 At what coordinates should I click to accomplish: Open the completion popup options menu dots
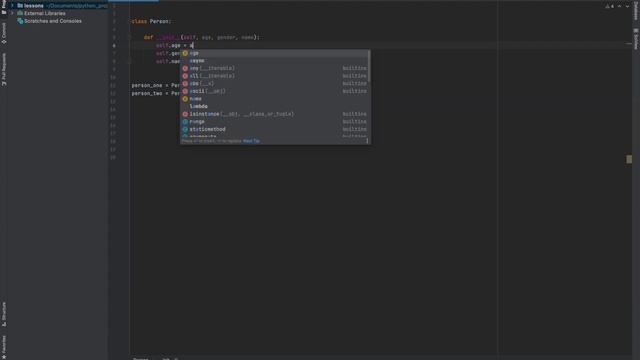(x=367, y=141)
